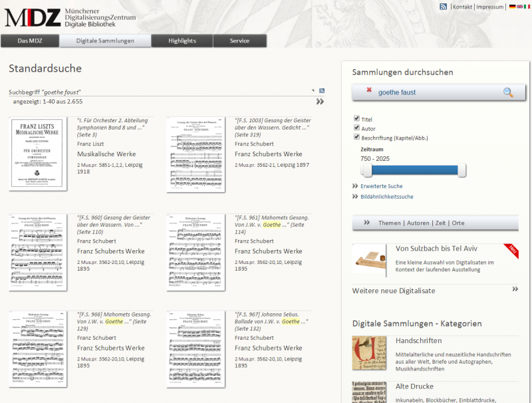Open Erweiterte Suche link
532x403 pixels.
381,186
